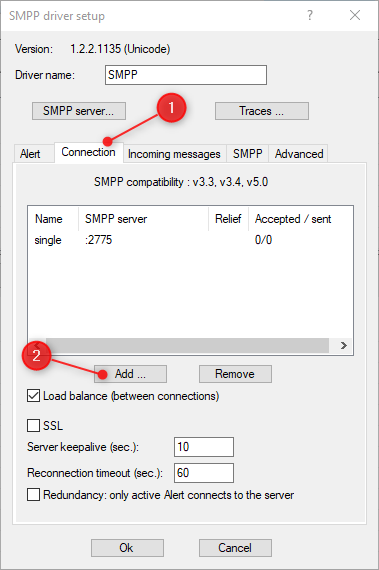The width and height of the screenshot is (379, 570).
Task: Click Cancel to discard changes
Action: tap(235, 548)
